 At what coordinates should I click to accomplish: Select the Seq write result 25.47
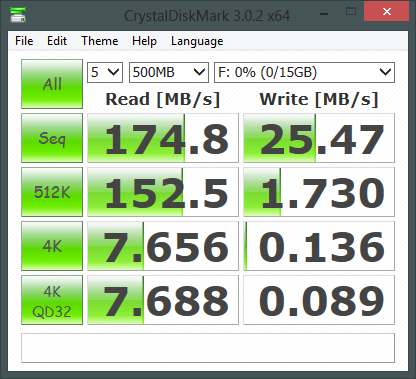point(319,138)
